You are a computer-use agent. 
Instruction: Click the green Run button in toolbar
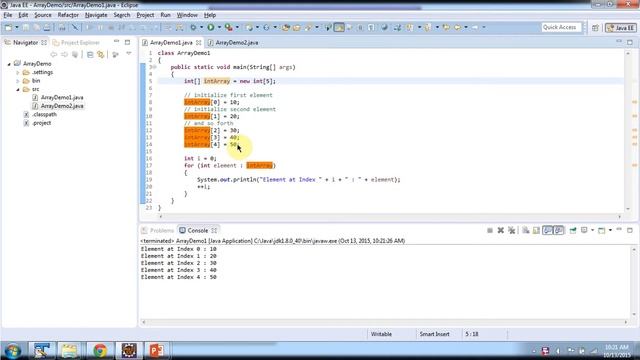[x=211, y=27]
